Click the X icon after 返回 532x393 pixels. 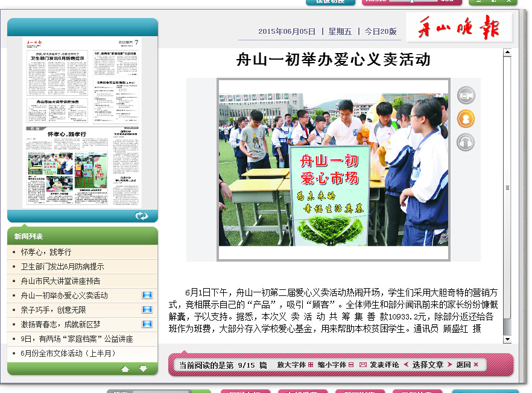pyautogui.click(x=476, y=365)
